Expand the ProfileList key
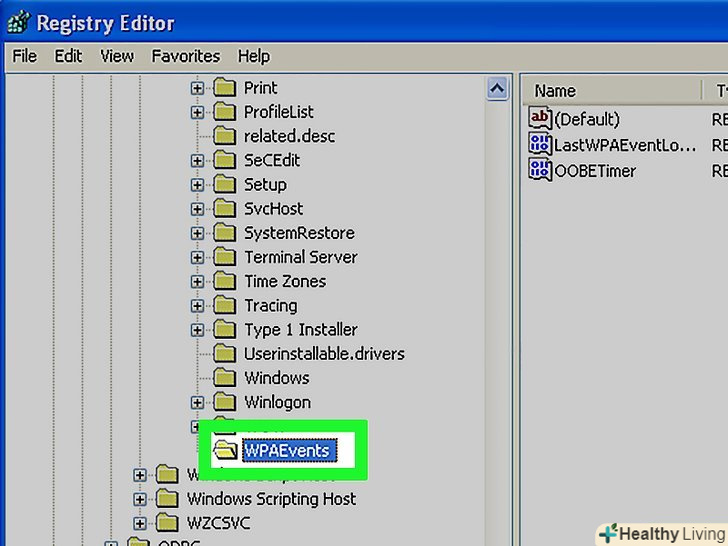This screenshot has height=546, width=728. pyautogui.click(x=197, y=112)
